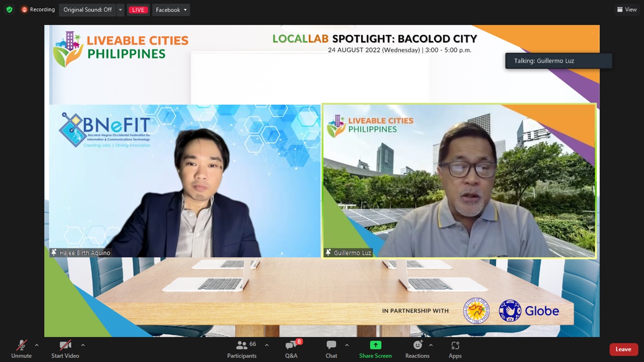Image resolution: width=644 pixels, height=362 pixels.
Task: Expand the caret next to Participants
Action: click(x=267, y=345)
